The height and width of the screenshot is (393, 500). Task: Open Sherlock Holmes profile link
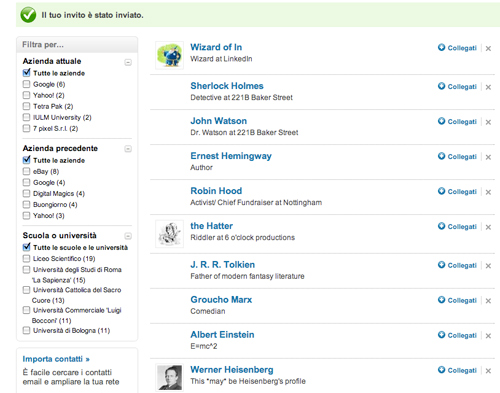click(x=227, y=86)
